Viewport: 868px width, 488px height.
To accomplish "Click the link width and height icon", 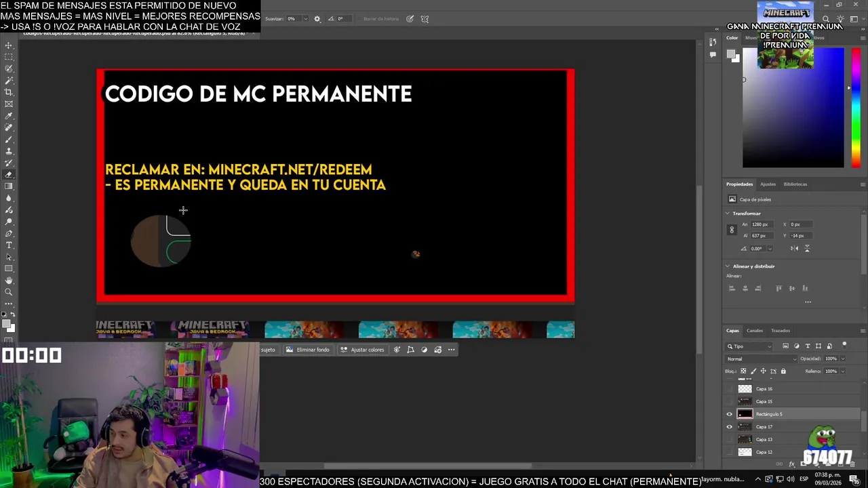I will pos(732,230).
